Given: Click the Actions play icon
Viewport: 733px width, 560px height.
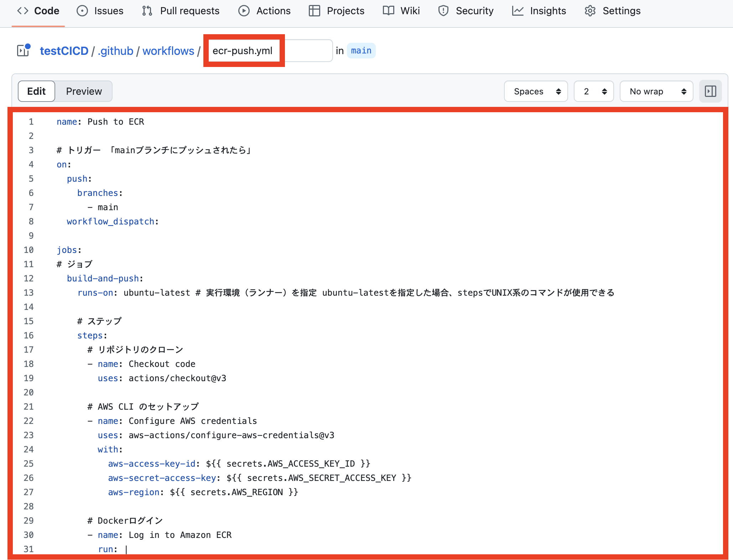Looking at the screenshot, I should [244, 11].
